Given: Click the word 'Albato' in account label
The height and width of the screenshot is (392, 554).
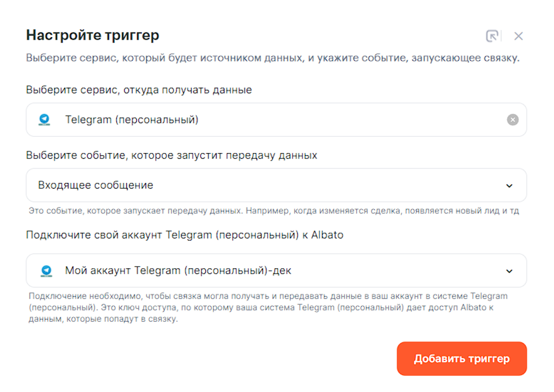Looking at the screenshot, I should click(327, 235).
